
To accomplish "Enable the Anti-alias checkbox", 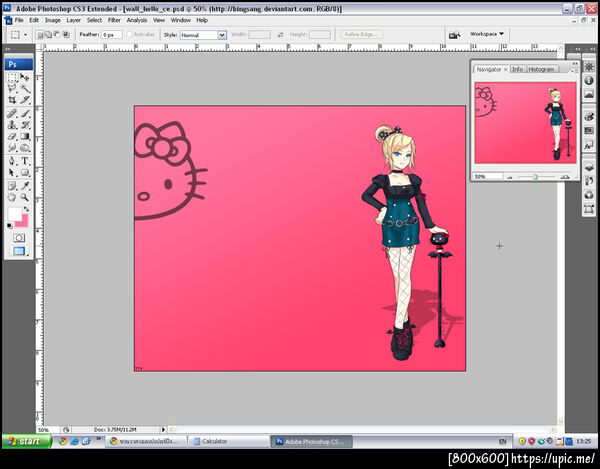I will click(x=129, y=34).
